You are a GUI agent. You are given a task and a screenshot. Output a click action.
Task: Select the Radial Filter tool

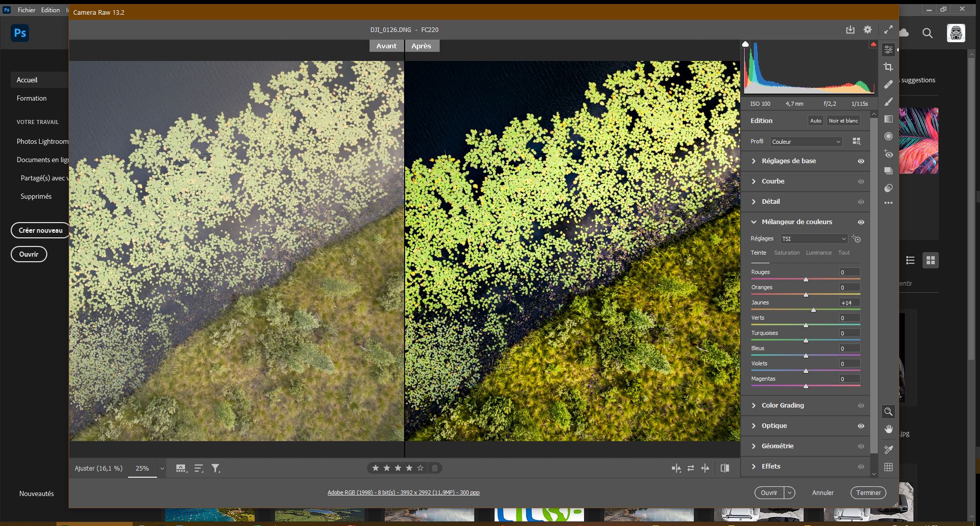(888, 136)
